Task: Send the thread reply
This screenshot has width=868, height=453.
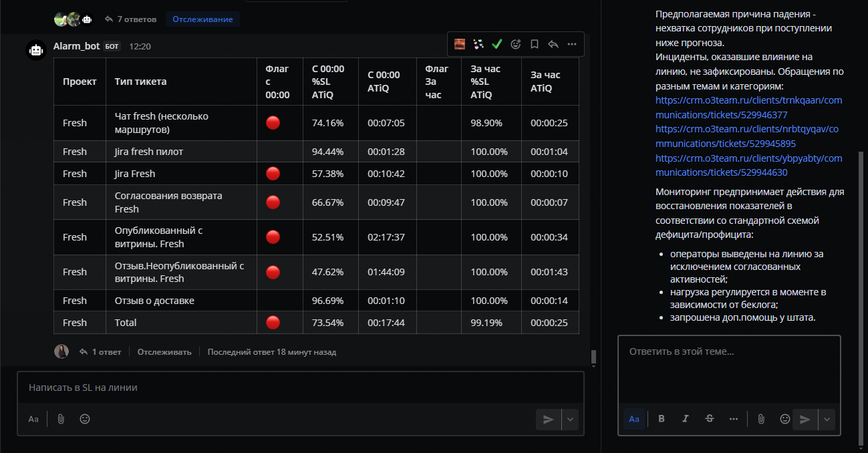Action: (805, 419)
